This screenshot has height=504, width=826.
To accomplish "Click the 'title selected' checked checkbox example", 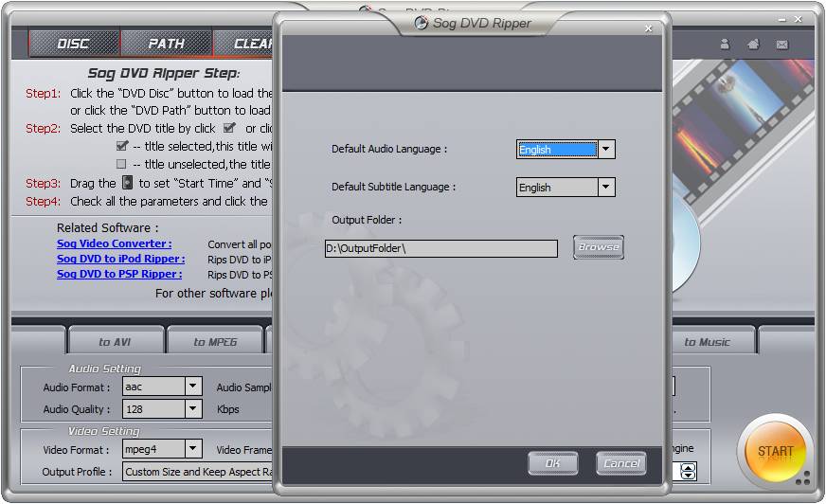I will click(x=122, y=145).
